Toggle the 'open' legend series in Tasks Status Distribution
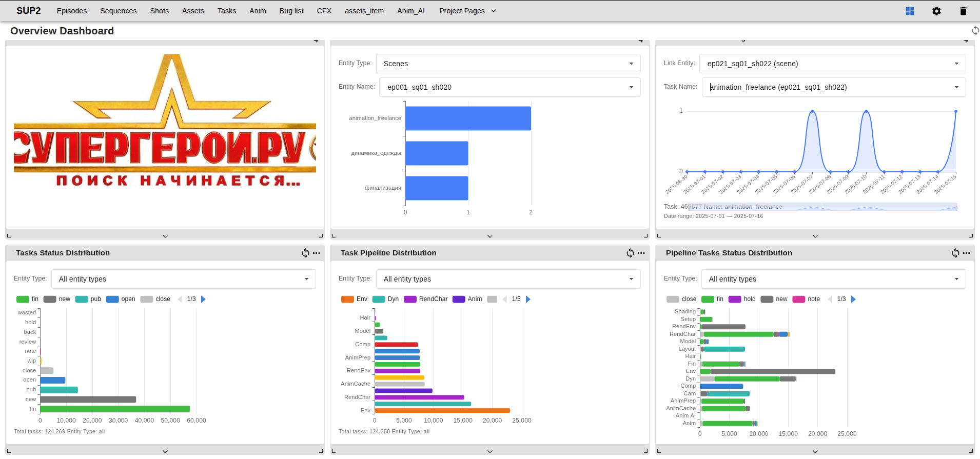Image resolution: width=980 pixels, height=459 pixels. coord(121,299)
